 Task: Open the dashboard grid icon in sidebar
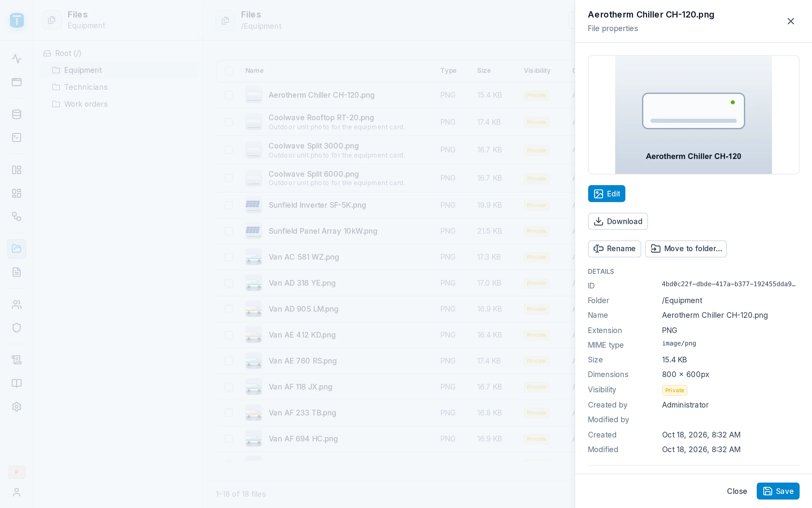(x=16, y=193)
